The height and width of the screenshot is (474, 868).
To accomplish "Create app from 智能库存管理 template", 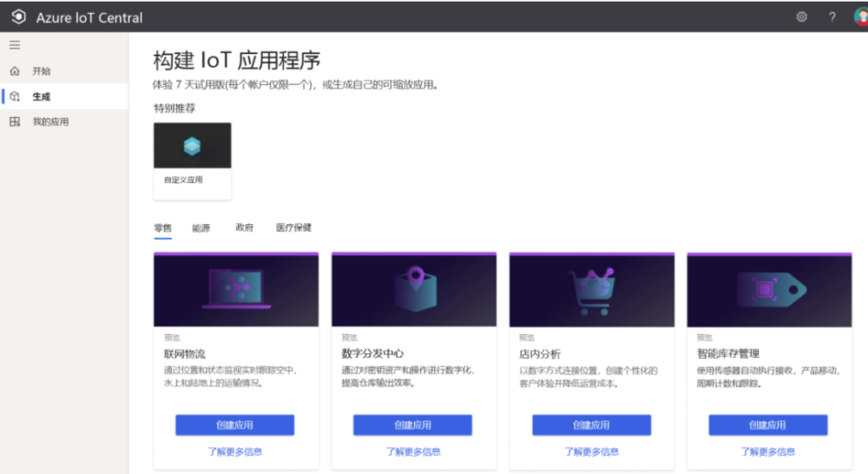I will [x=768, y=425].
